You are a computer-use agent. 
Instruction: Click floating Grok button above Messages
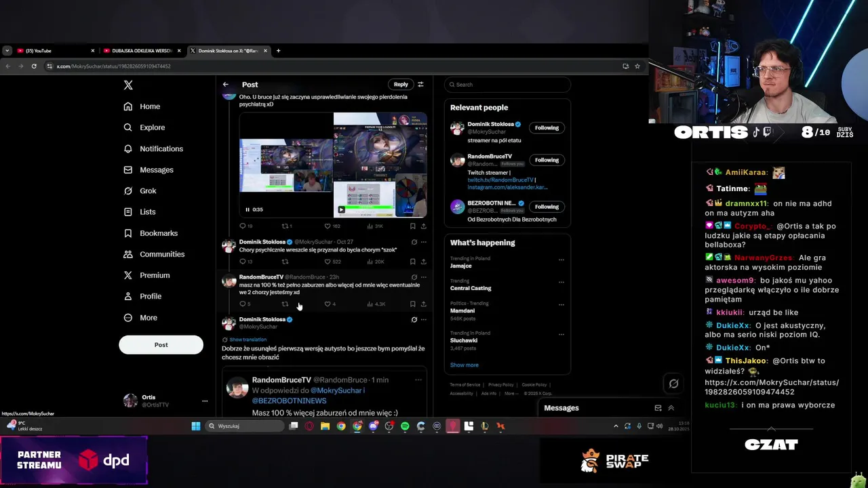pos(673,384)
